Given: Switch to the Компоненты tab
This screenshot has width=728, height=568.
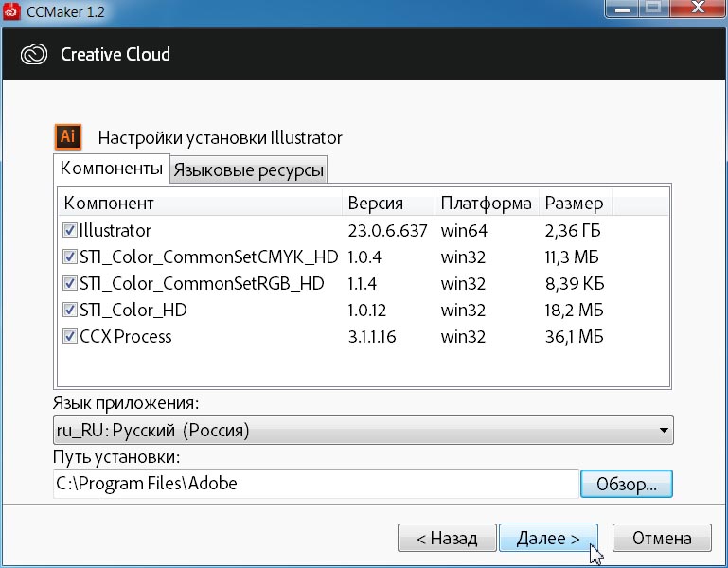Looking at the screenshot, I should point(112,169).
